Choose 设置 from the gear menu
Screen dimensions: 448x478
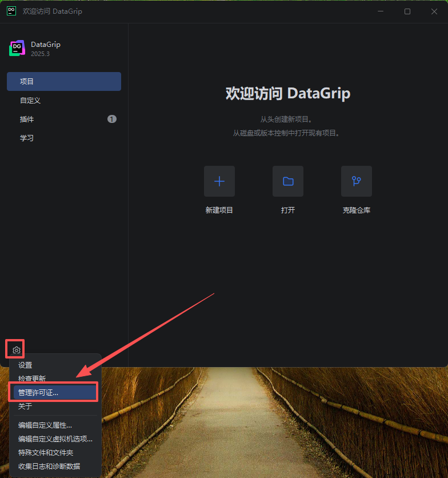tap(55, 365)
